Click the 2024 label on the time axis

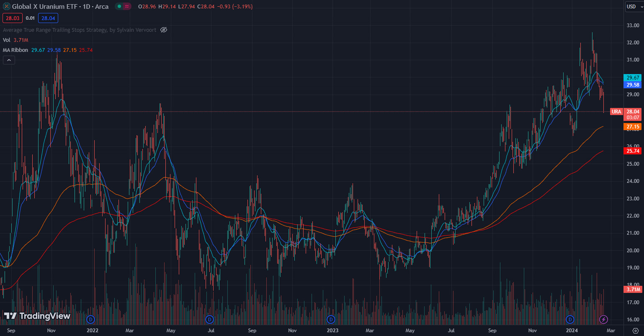pos(572,330)
